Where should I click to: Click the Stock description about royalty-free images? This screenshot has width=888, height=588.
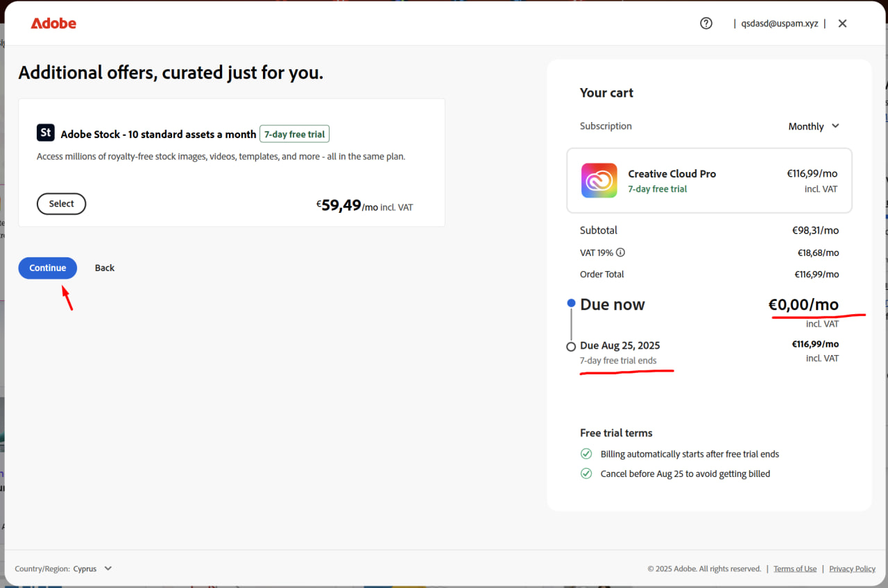[221, 157]
